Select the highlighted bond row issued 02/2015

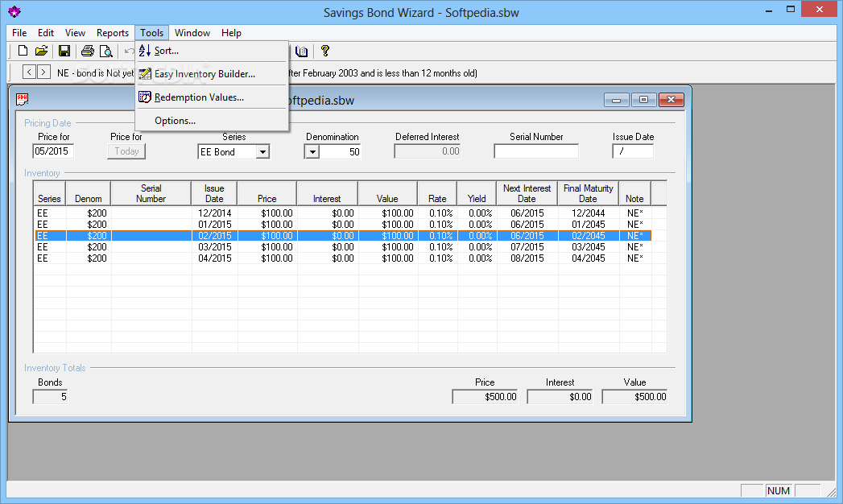pos(343,236)
